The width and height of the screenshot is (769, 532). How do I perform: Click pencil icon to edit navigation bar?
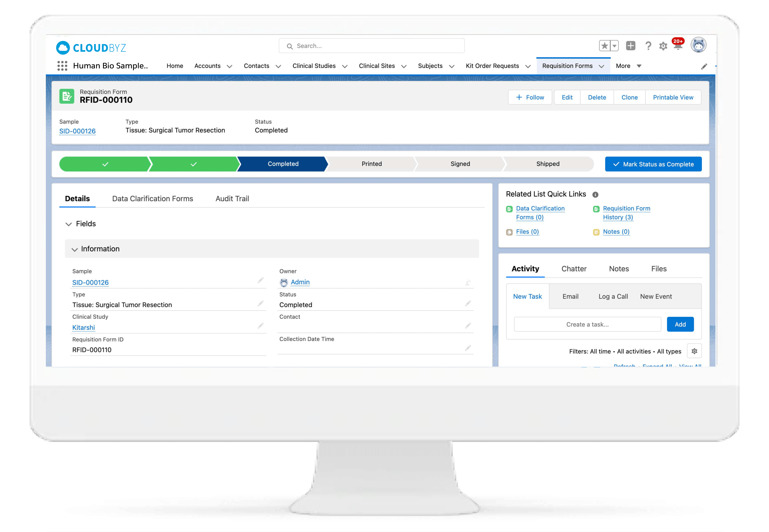click(x=704, y=66)
